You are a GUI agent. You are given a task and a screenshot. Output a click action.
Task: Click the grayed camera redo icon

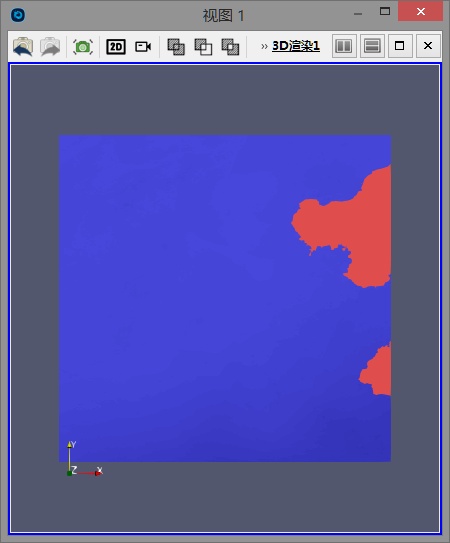pyautogui.click(x=50, y=46)
